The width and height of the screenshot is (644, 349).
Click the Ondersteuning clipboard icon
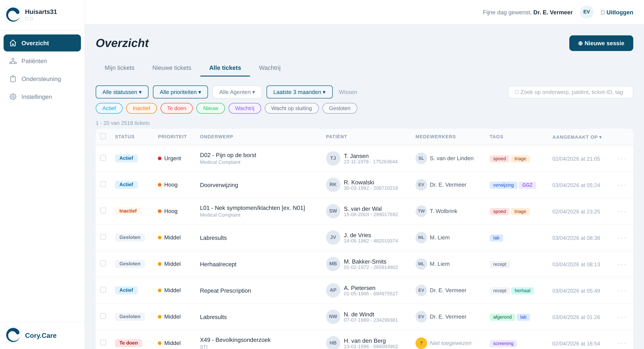tap(13, 79)
